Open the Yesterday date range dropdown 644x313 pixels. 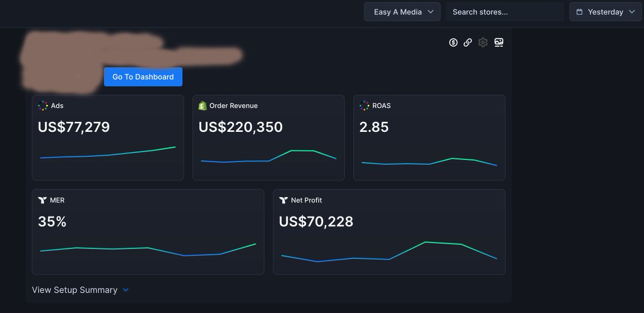(x=605, y=12)
